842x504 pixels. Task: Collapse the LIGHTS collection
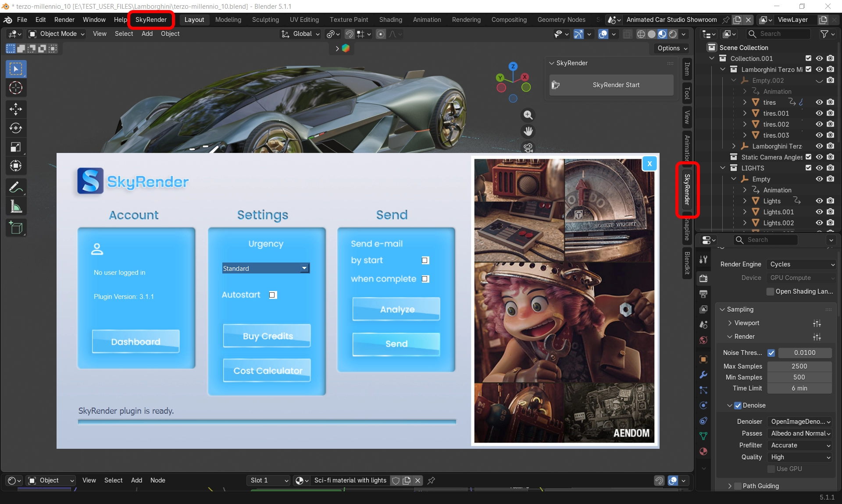[x=723, y=168]
